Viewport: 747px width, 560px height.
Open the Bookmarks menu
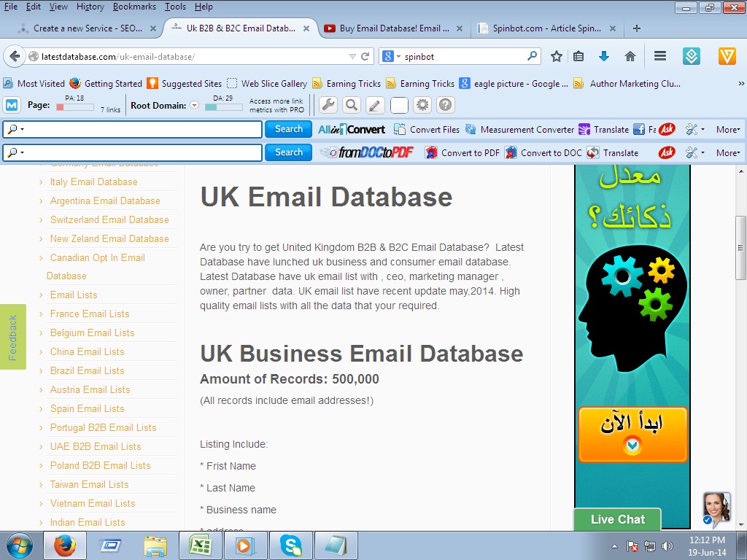point(134,7)
